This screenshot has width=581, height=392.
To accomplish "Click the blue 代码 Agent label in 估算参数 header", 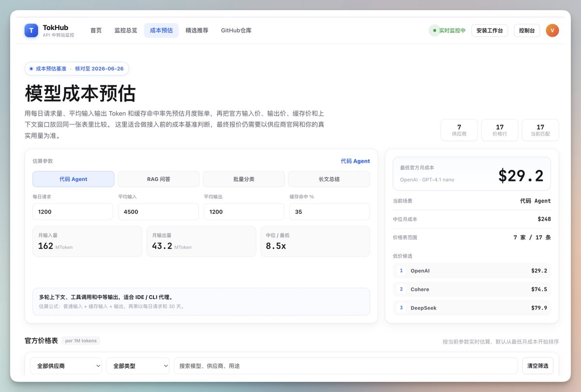I will pos(355,161).
